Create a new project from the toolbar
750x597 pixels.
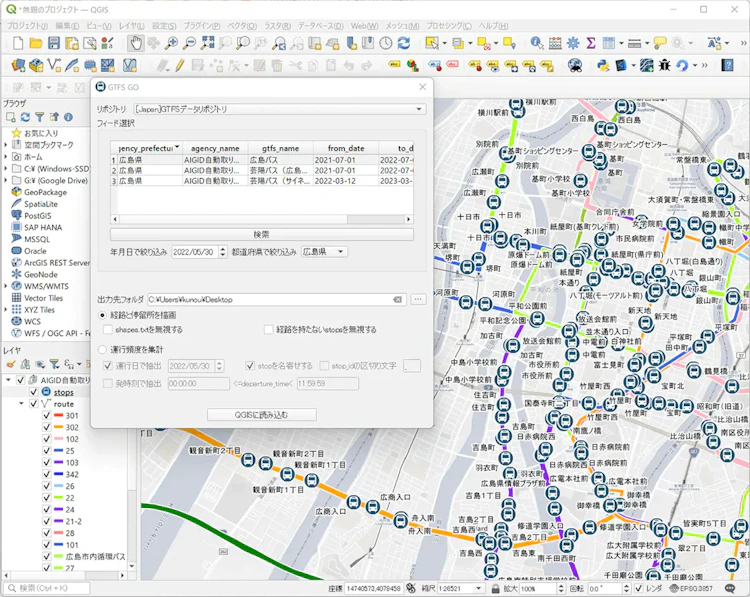click(18, 44)
